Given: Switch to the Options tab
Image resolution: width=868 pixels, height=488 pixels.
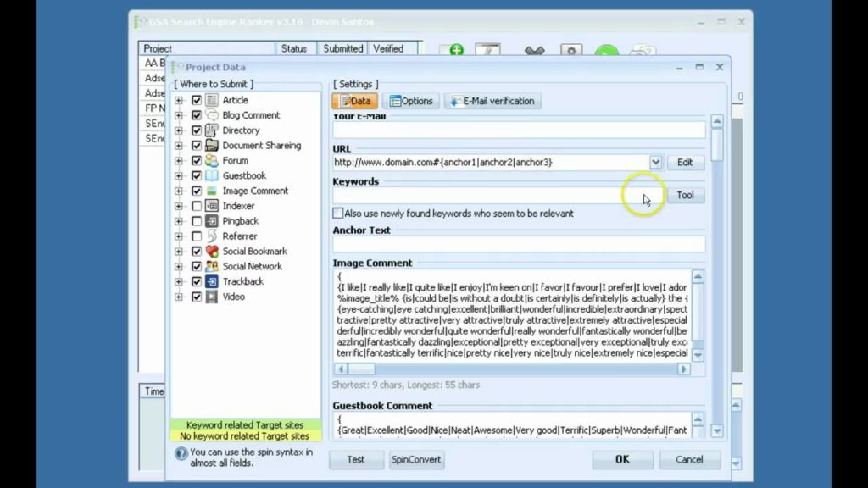Looking at the screenshot, I should pyautogui.click(x=411, y=101).
